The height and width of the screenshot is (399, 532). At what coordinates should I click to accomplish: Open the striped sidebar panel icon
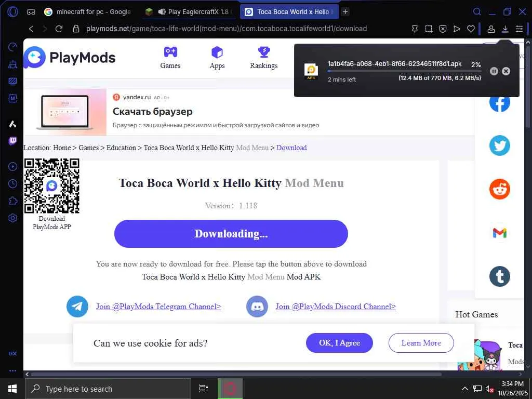[12, 82]
